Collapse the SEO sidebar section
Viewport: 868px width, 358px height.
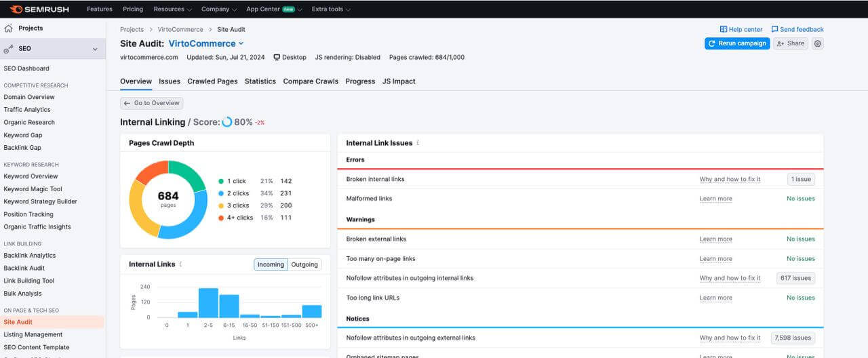(x=95, y=49)
